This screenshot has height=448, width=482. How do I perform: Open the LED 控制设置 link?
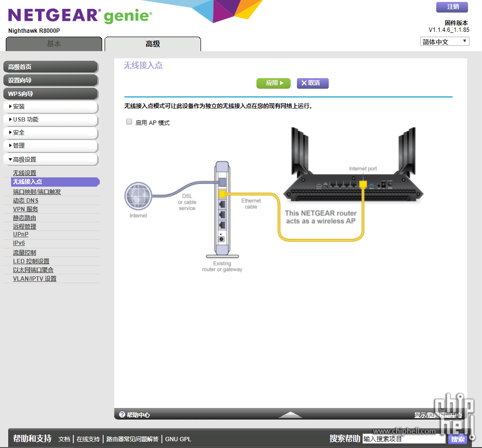pos(31,261)
